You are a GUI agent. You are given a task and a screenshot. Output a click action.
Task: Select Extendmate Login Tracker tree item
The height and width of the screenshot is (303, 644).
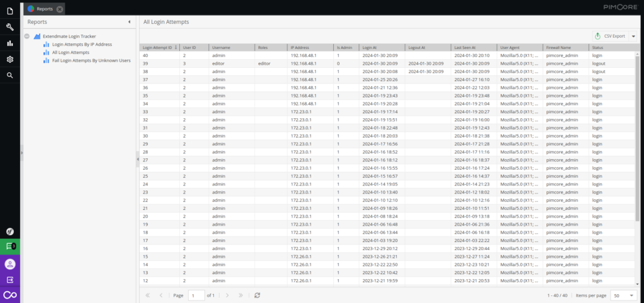(x=69, y=36)
